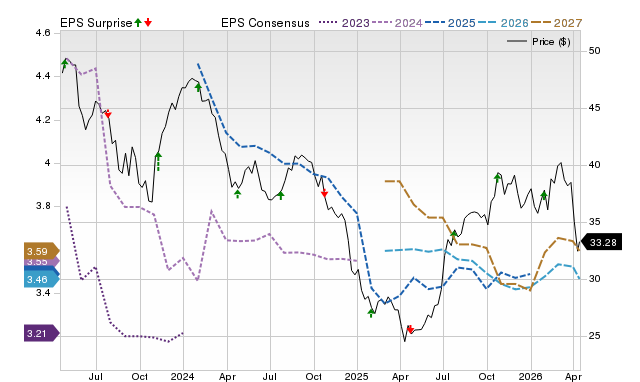Click the 4.2 EPS axis value
The height and width of the screenshot is (382, 640).
point(42,120)
